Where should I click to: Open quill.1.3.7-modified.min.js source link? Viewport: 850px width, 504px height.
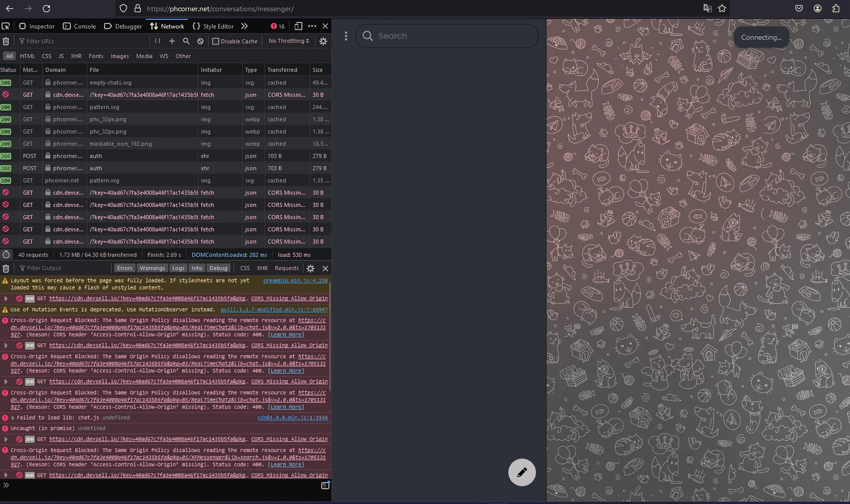(x=274, y=309)
